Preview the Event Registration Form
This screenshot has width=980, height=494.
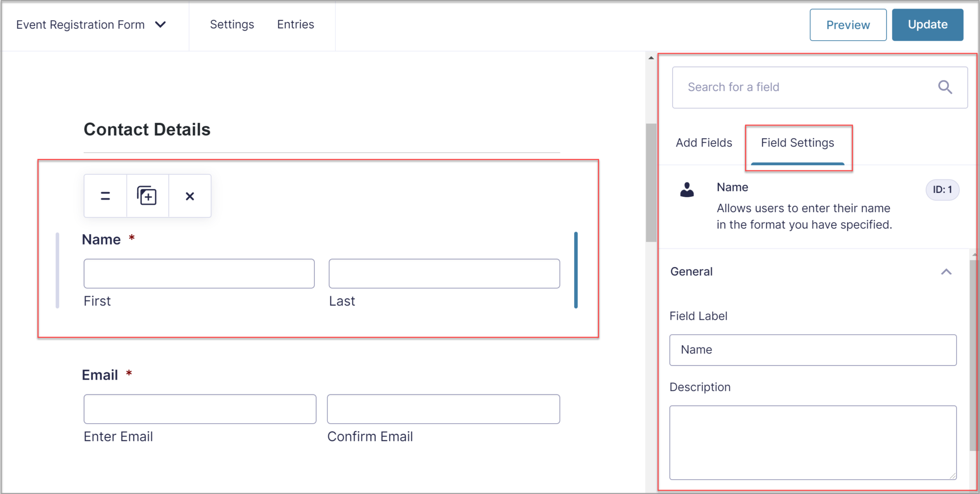click(x=847, y=25)
